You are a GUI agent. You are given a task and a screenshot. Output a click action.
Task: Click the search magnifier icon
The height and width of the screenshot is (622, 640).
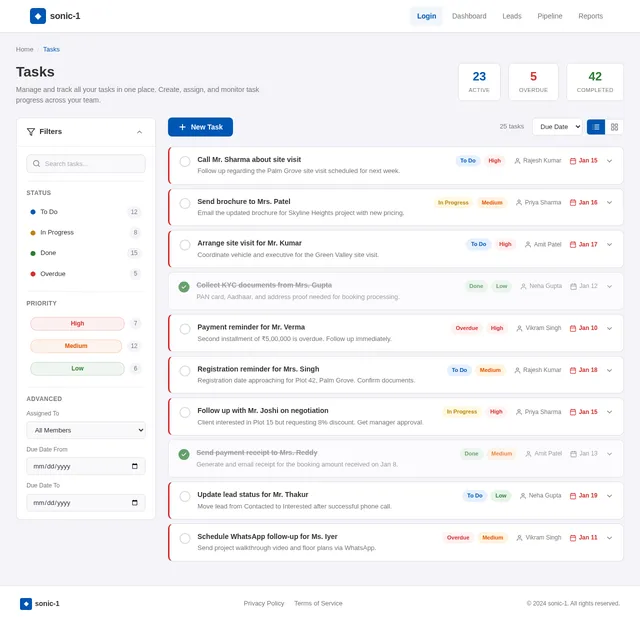(x=36, y=163)
